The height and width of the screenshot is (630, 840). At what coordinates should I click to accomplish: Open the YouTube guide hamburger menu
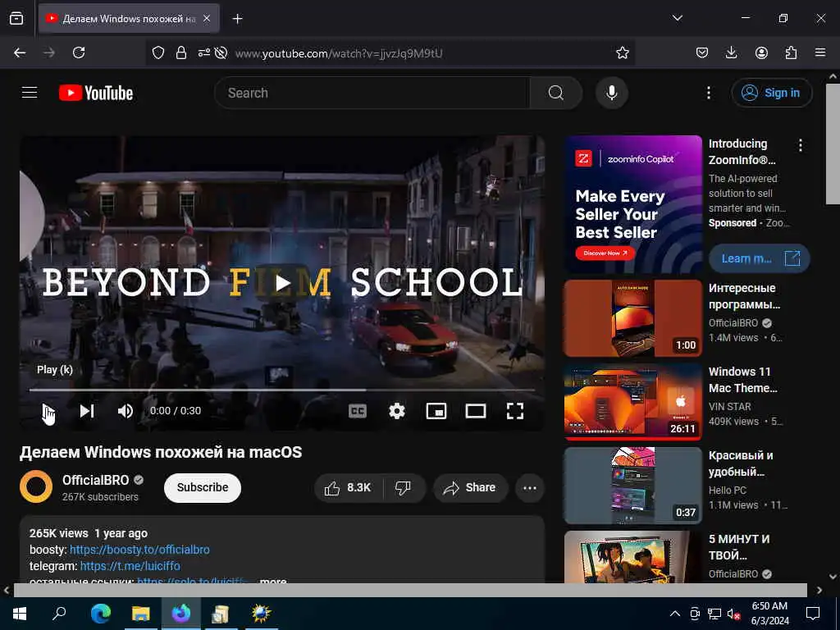(x=30, y=93)
